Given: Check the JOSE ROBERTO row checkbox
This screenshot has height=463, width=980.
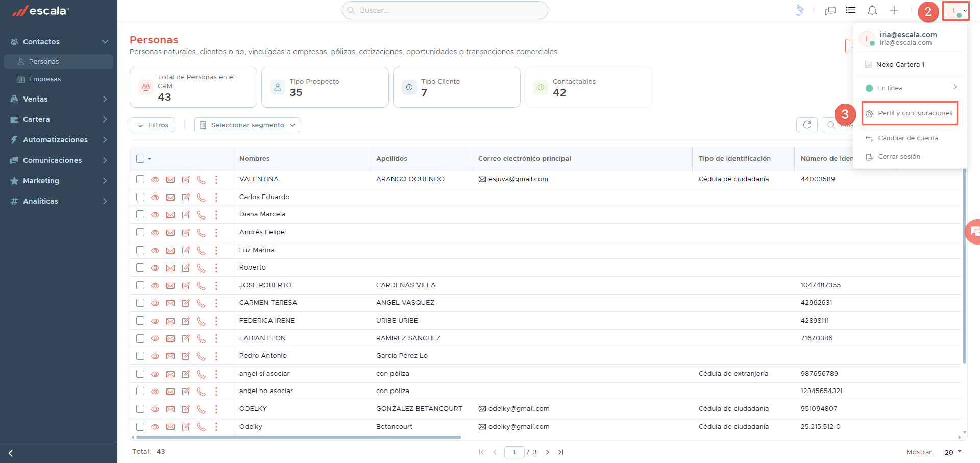Looking at the screenshot, I should [x=140, y=285].
